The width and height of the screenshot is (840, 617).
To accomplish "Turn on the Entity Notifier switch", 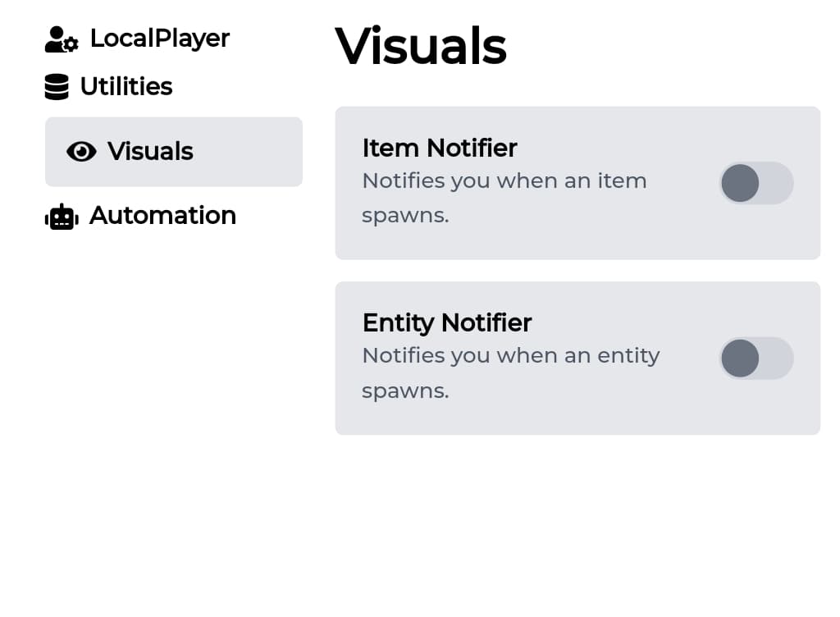I will [x=756, y=359].
